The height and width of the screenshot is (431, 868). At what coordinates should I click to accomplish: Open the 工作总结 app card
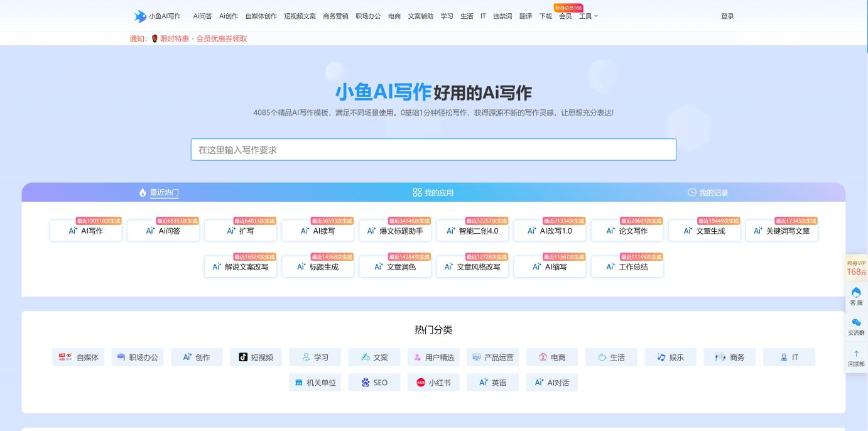click(627, 266)
